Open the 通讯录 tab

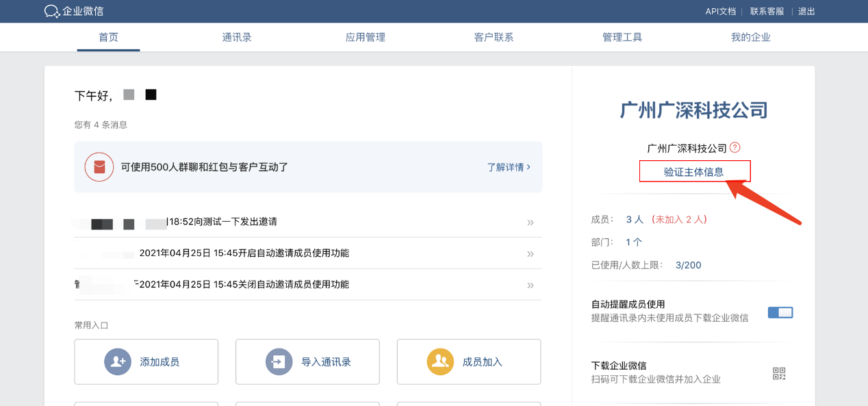pos(237,37)
